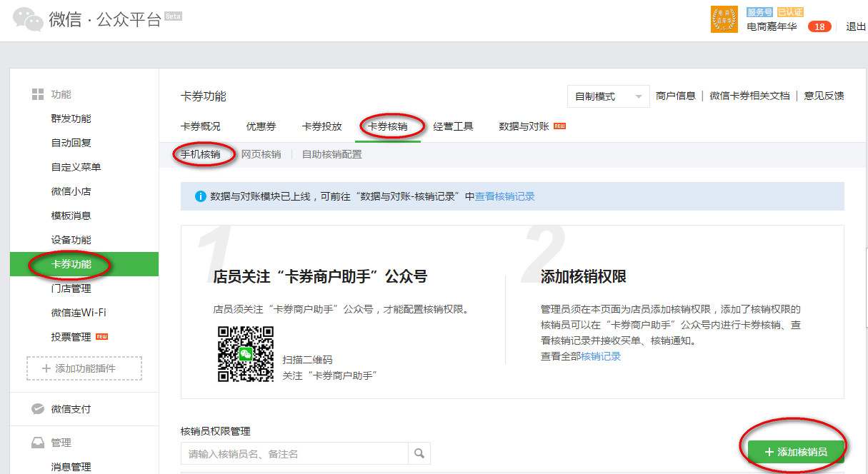Open the 自制模式 dropdown

pos(608,96)
